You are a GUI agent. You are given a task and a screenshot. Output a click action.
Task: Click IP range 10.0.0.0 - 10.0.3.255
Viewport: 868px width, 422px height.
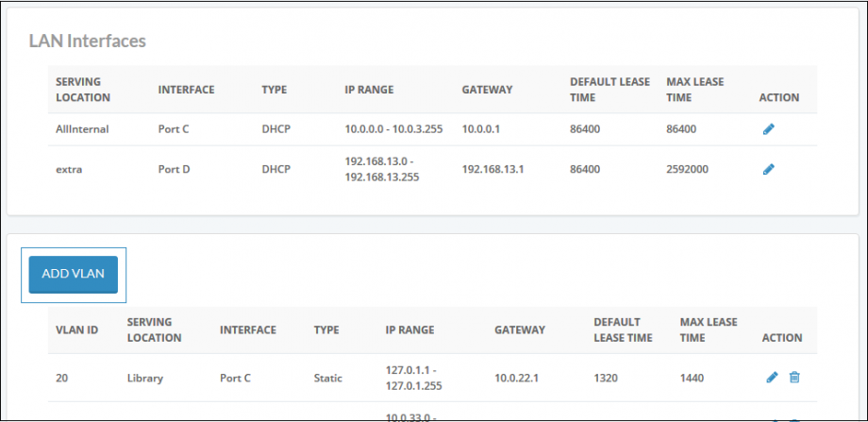coord(393,129)
